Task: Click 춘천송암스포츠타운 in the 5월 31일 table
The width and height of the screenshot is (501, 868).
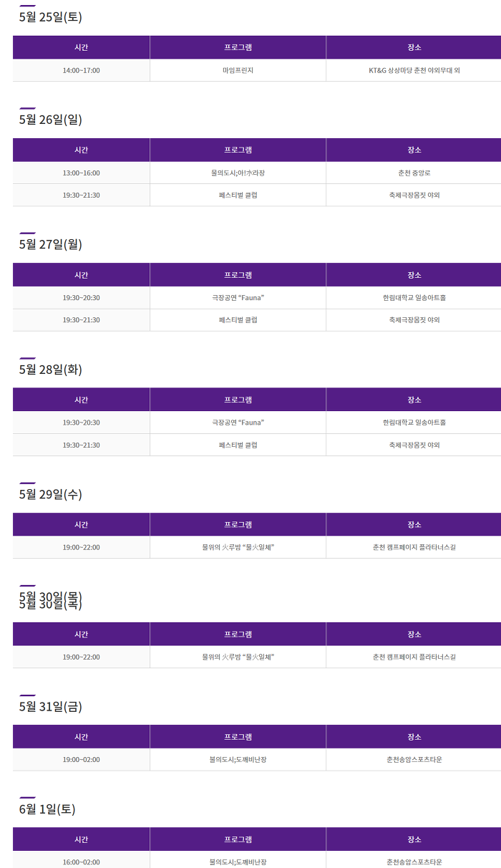Action: 414,759
